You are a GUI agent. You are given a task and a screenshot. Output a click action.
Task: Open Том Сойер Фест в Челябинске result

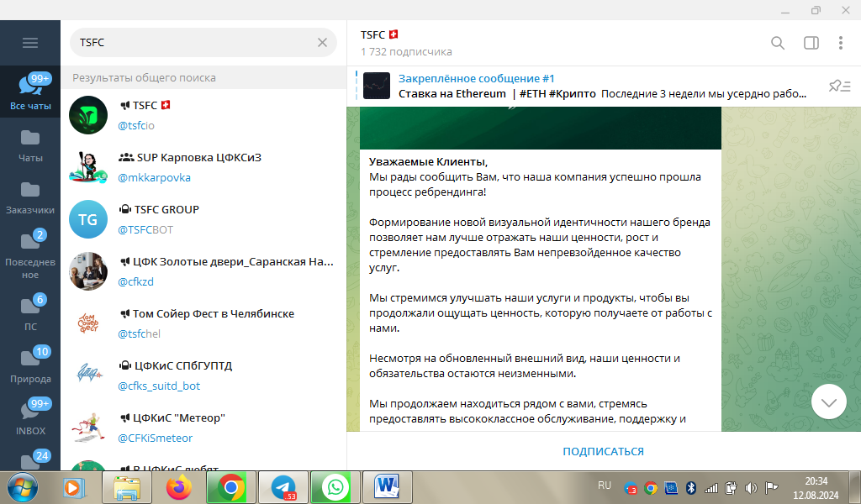coord(203,323)
